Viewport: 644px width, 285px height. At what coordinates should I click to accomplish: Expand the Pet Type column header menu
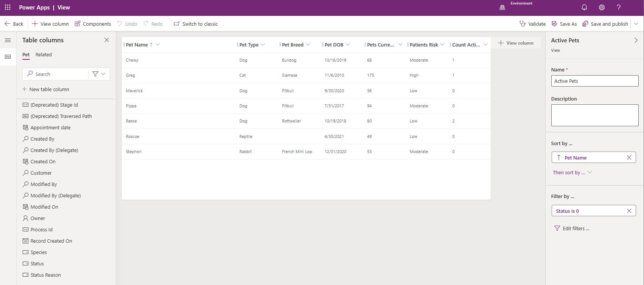click(263, 45)
